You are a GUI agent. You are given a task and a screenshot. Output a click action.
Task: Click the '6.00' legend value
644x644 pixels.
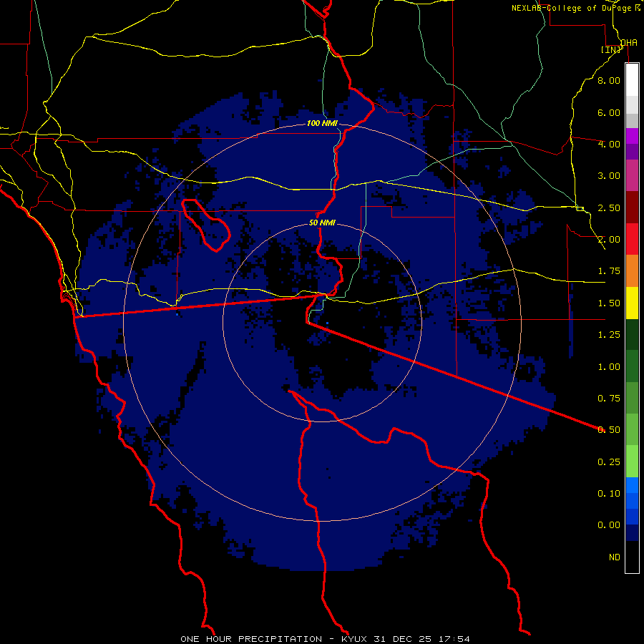(x=609, y=112)
